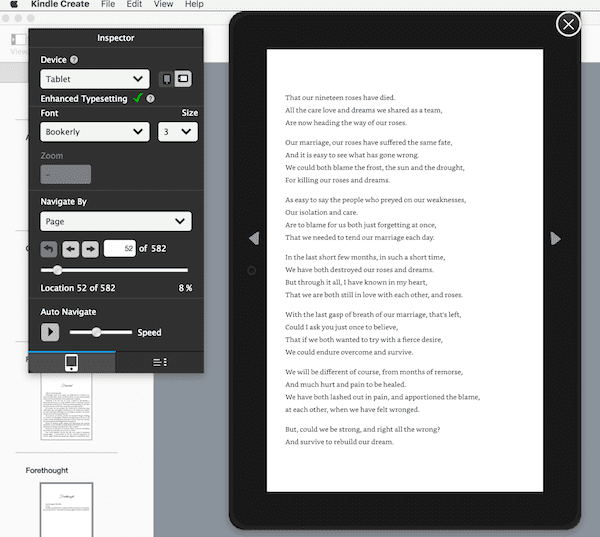Select the Forethought page thumbnail
This screenshot has width=600, height=537.
tap(67, 509)
